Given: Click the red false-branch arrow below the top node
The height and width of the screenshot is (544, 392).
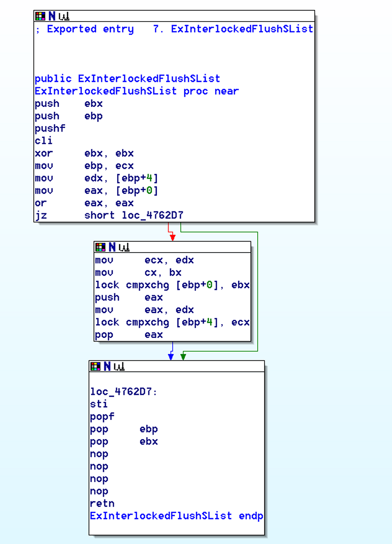Looking at the screenshot, I should tap(172, 237).
